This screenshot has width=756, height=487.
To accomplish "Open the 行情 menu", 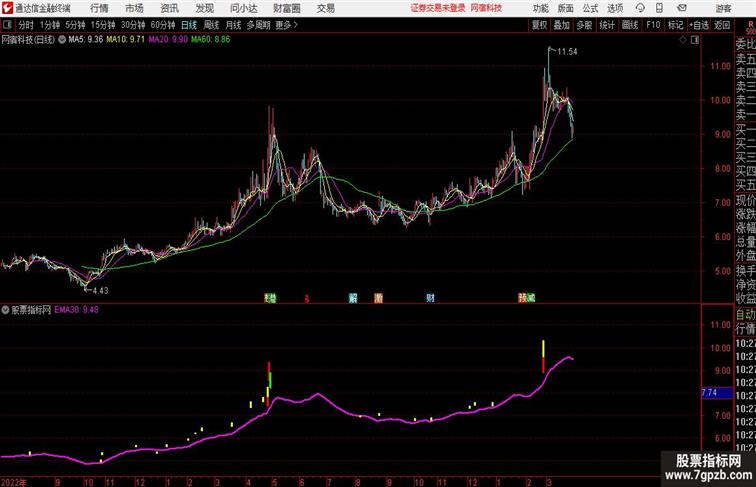I will coord(99,8).
